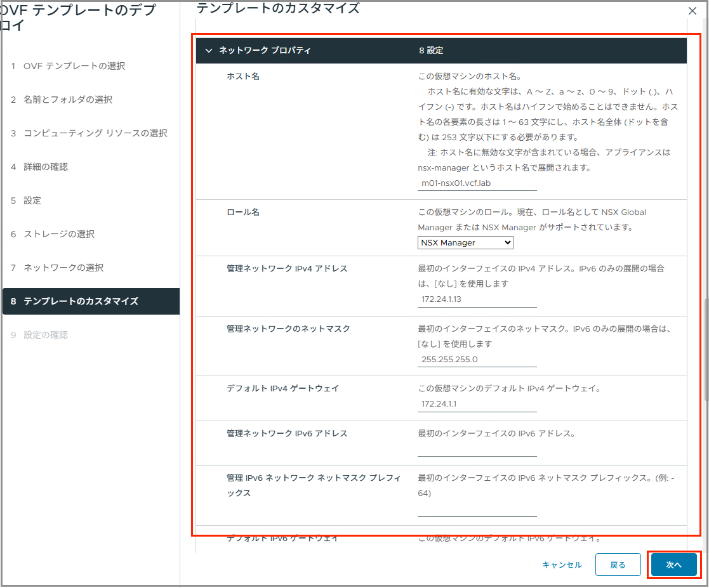Select step 8 テンプレートのカスタマイズ
709x588 pixels.
tap(91, 301)
